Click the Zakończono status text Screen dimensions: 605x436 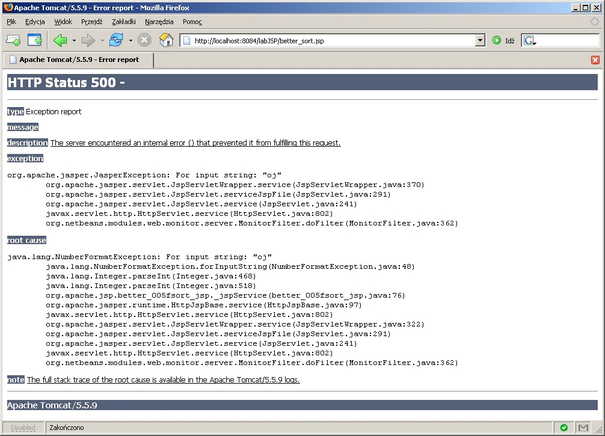coord(67,428)
